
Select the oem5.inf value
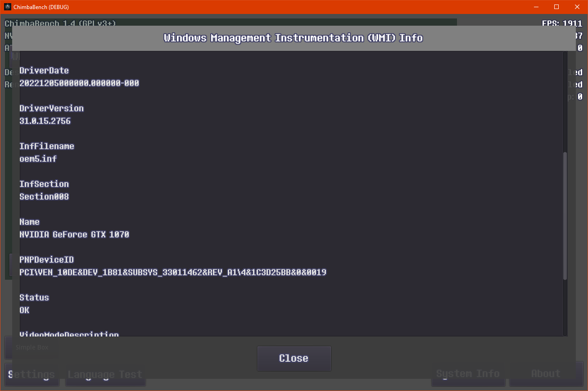(38, 159)
